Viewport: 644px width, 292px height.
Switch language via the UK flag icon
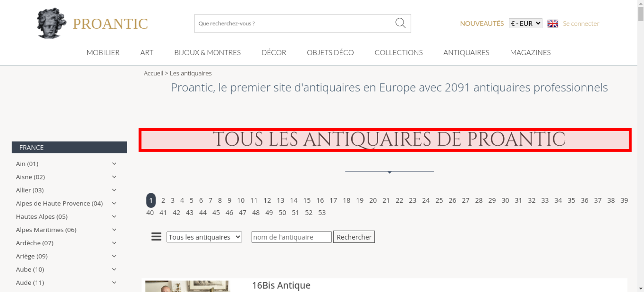(x=553, y=23)
